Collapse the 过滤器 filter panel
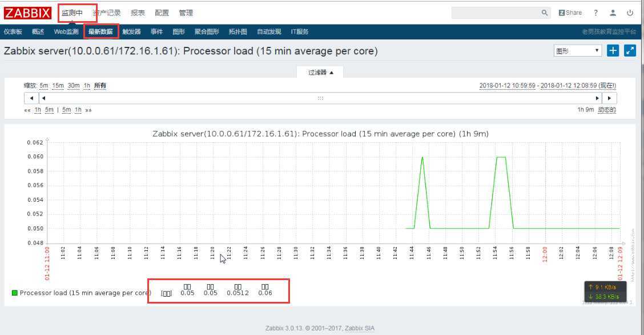644x335 pixels. click(x=320, y=73)
